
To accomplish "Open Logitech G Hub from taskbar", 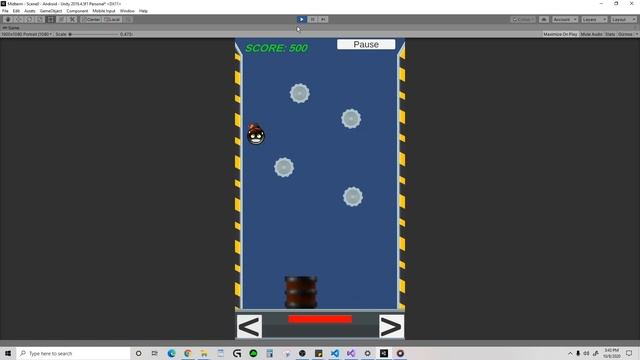I will click(x=237, y=353).
